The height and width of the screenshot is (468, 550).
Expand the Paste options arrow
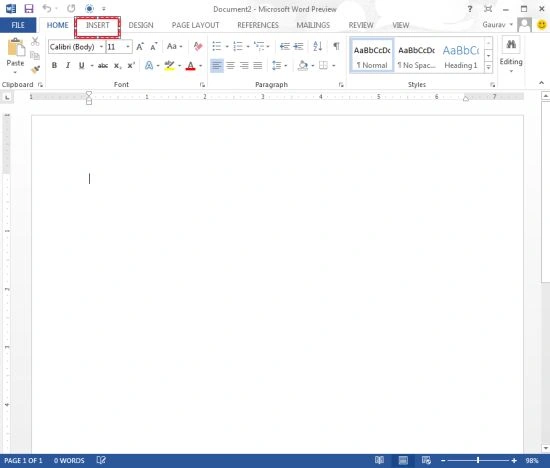(15, 72)
